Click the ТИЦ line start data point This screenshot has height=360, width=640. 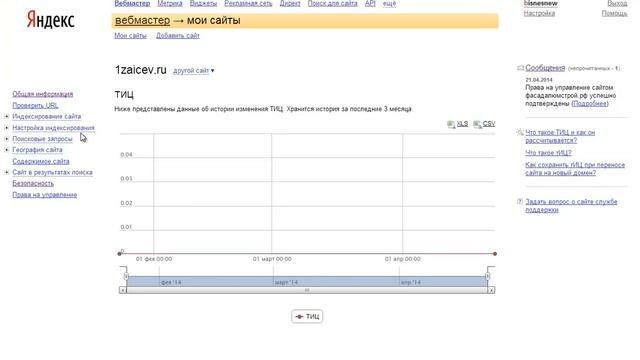tap(120, 254)
